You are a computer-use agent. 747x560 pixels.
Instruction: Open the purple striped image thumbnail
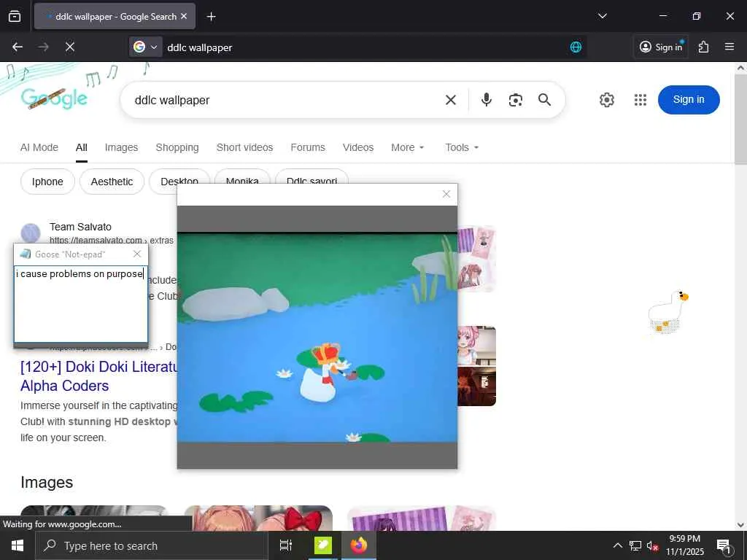point(422,518)
